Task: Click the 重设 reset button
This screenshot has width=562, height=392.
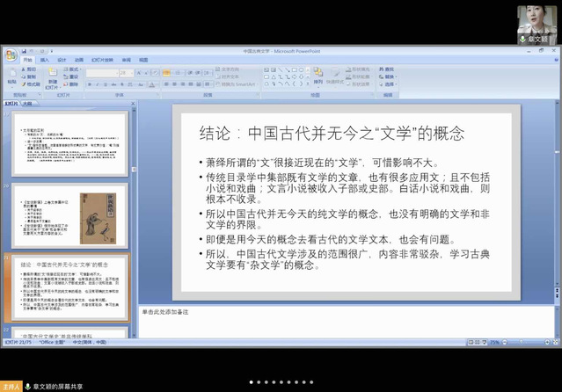Action: [x=72, y=76]
